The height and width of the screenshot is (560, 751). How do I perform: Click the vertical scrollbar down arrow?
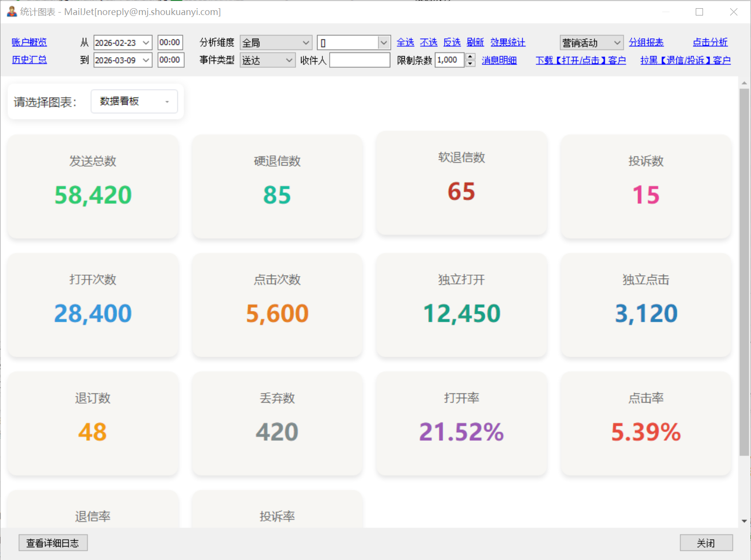(744, 521)
